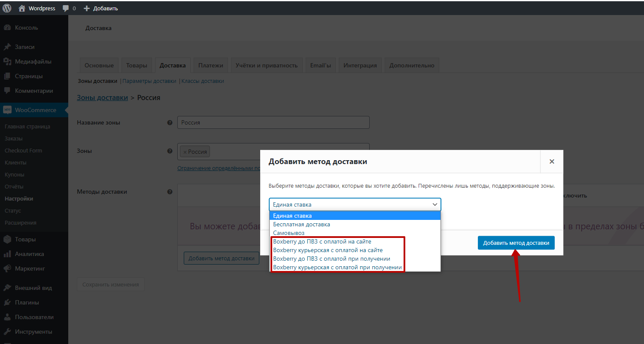Open the comments bubble icon in admin bar
This screenshot has width=644, height=344.
[66, 8]
